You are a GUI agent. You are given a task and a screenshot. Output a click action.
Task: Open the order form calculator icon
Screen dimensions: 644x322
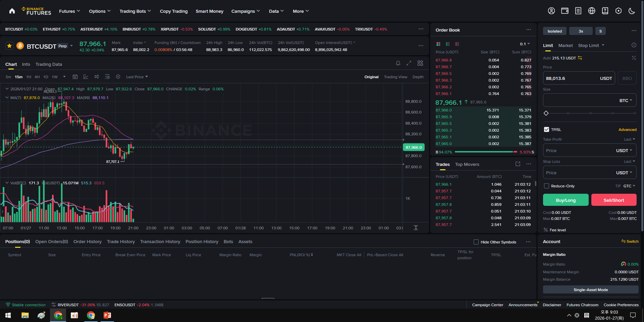634,58
